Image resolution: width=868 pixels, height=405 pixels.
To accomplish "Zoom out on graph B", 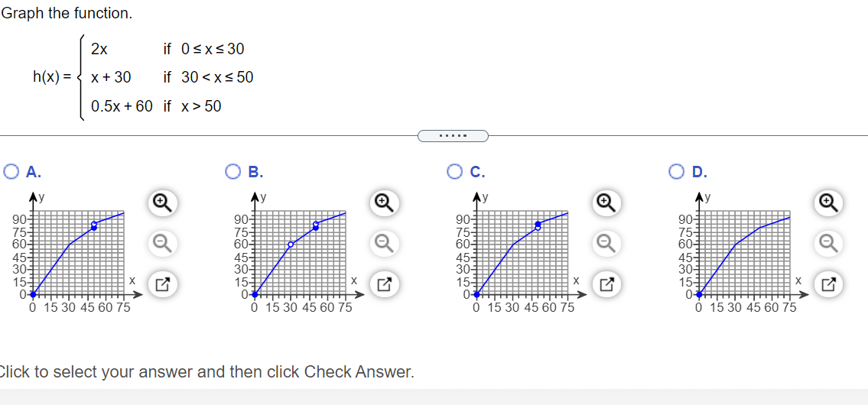I will click(385, 244).
